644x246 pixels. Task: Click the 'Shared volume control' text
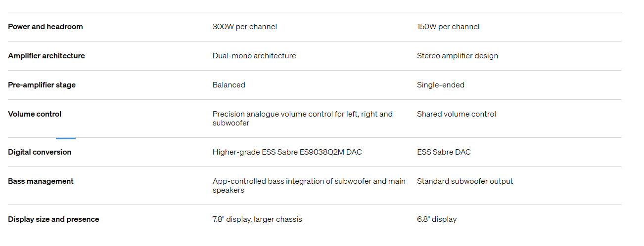[x=457, y=114]
